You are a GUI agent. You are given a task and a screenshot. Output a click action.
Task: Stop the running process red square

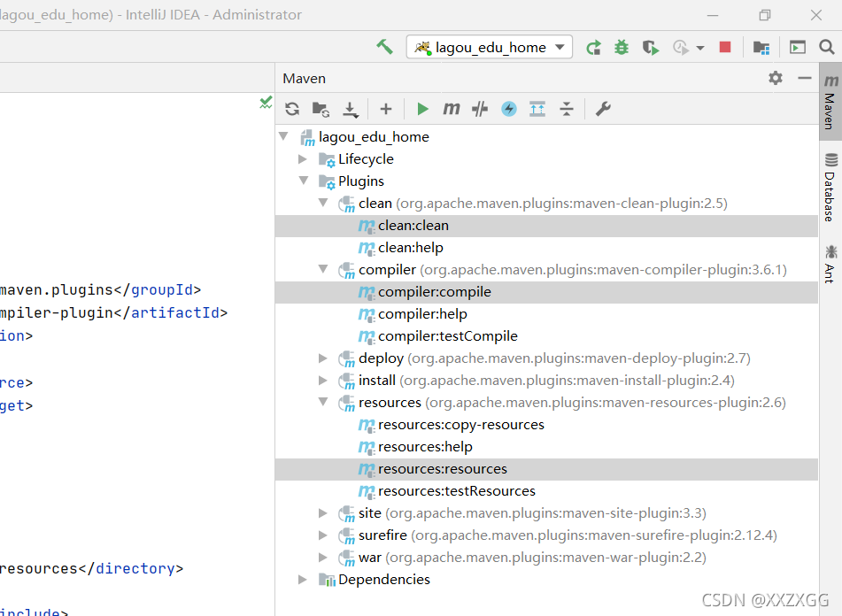725,47
